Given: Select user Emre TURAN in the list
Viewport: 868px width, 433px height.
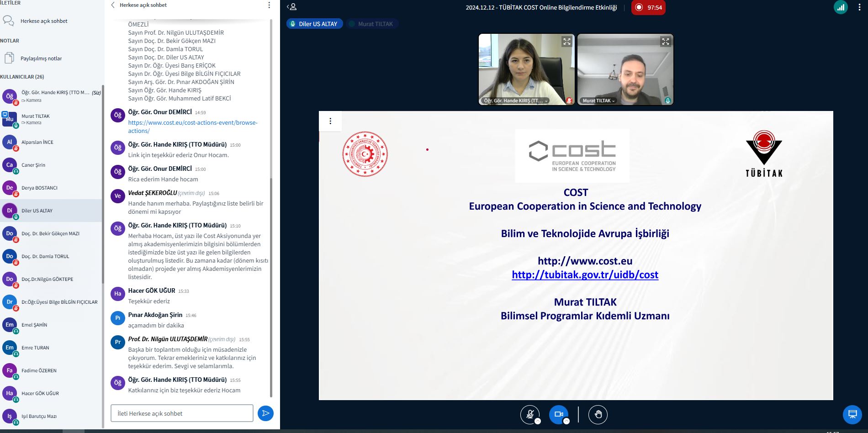Looking at the screenshot, I should click(x=51, y=348).
